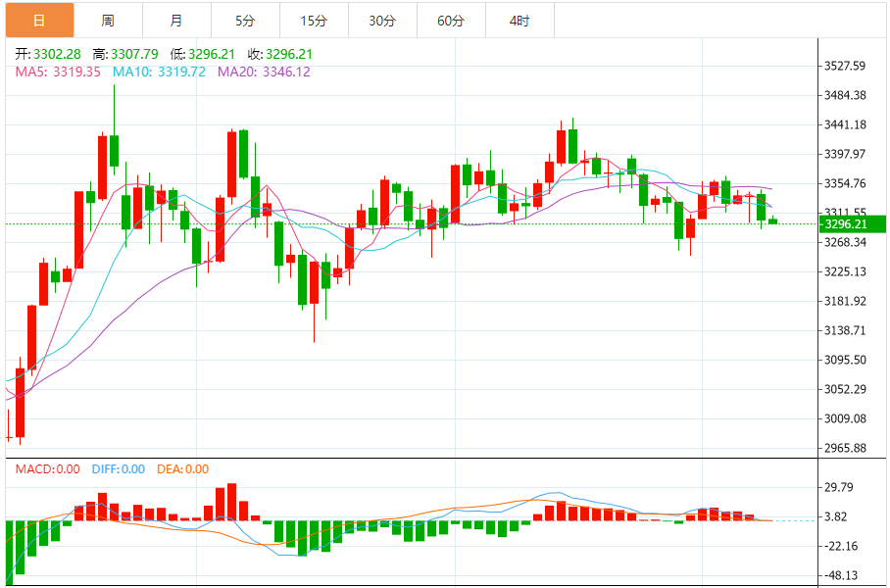Select the 30分 chart tab
Screen dimensions: 890x588
pyautogui.click(x=382, y=21)
